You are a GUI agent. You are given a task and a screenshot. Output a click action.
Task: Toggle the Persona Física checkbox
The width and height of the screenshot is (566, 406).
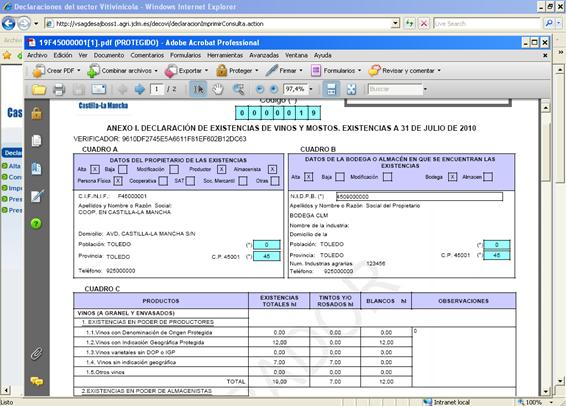click(x=118, y=181)
